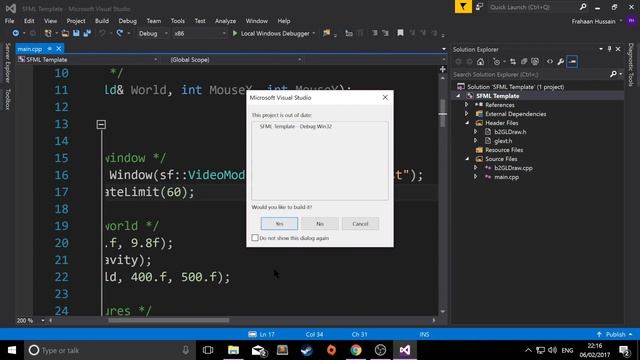Open the Analyze menu

pos(225,21)
